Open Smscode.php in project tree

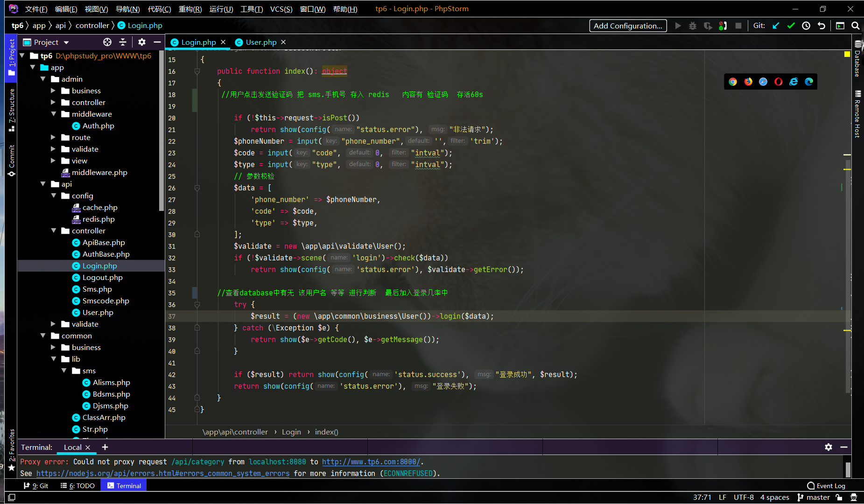pos(105,301)
